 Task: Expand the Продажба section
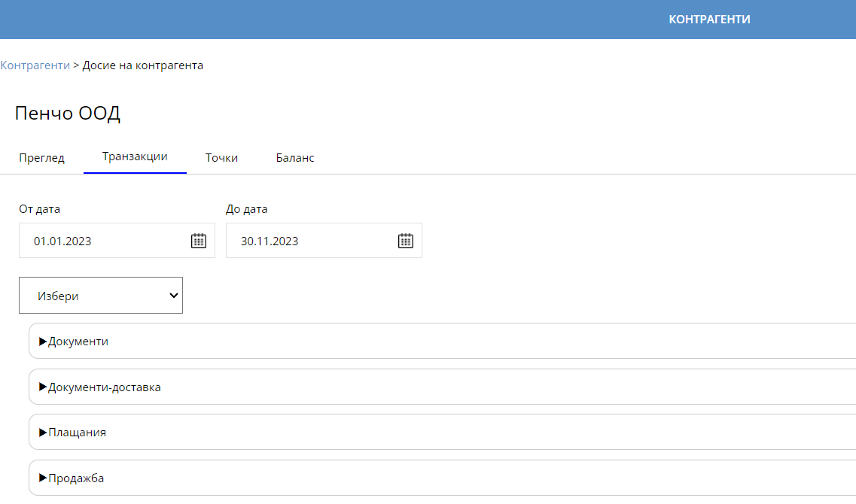tap(442, 478)
